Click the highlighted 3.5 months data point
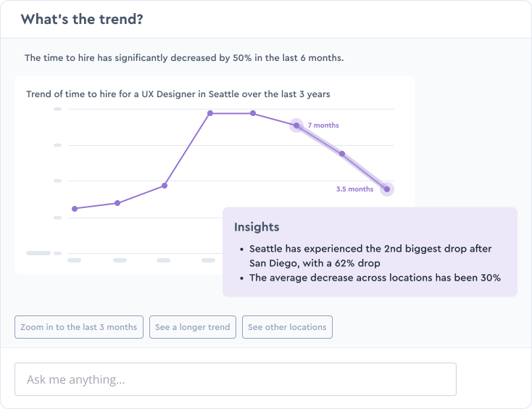Screen dimensions: 532x409 point(387,189)
